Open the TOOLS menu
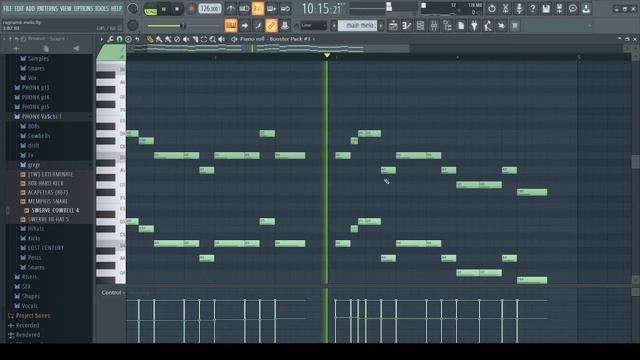 click(102, 9)
